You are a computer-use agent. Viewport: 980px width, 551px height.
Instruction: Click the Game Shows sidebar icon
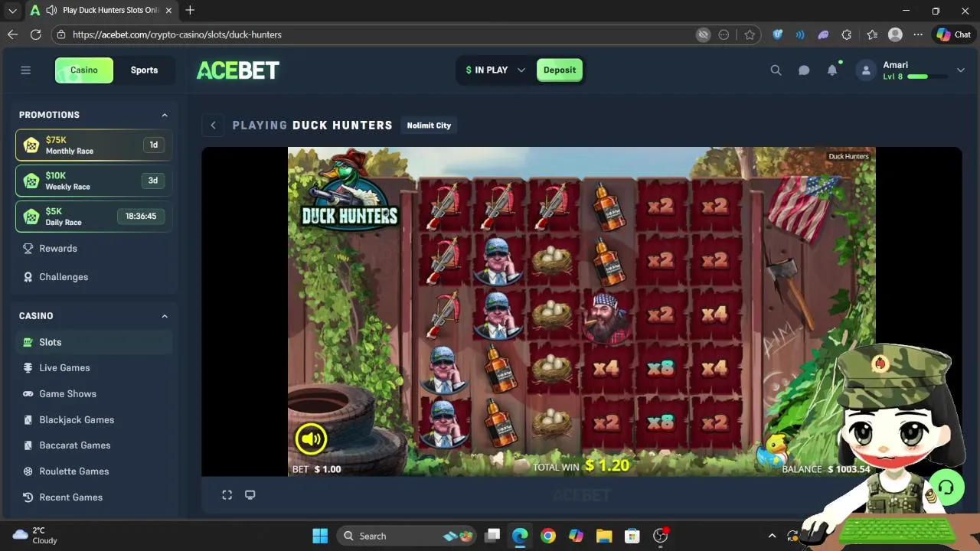tap(28, 394)
